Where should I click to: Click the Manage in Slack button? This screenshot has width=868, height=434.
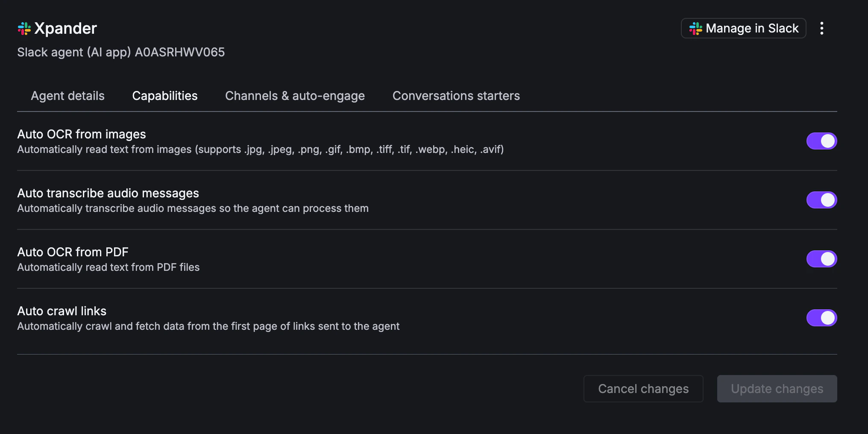(x=743, y=28)
